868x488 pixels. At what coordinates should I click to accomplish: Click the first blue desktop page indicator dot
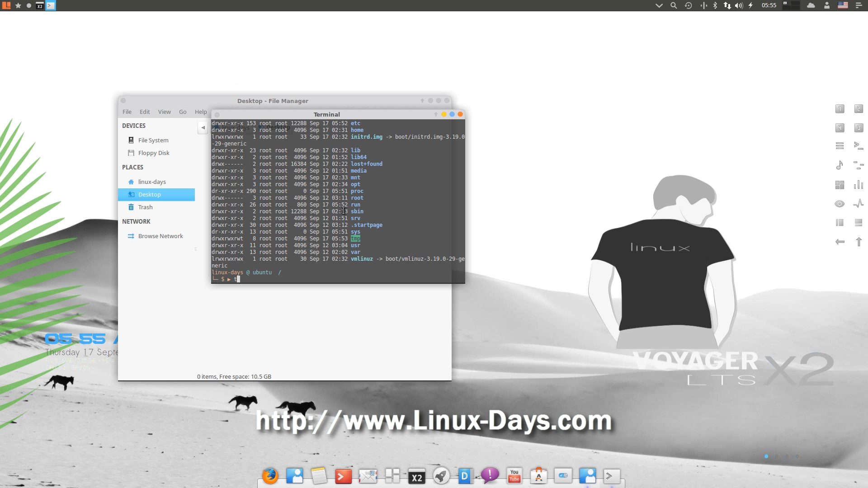pyautogui.click(x=766, y=456)
